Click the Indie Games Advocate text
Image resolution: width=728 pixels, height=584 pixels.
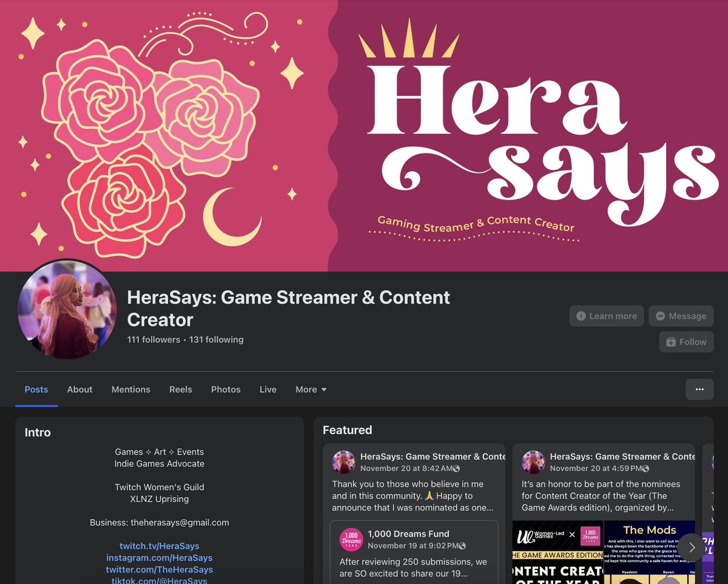click(x=160, y=463)
